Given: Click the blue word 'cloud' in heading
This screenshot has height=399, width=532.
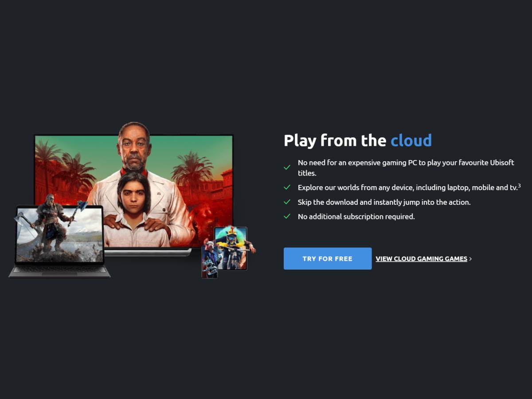Looking at the screenshot, I should click(411, 141).
